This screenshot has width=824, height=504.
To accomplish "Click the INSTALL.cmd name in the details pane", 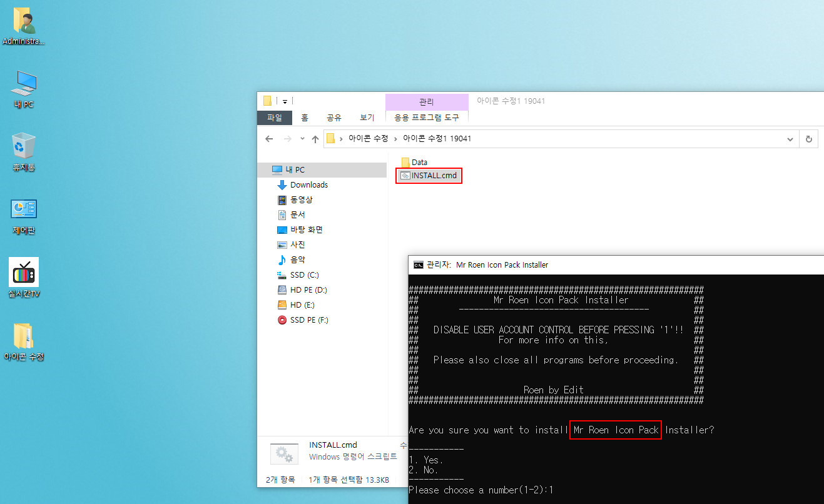I will 333,445.
